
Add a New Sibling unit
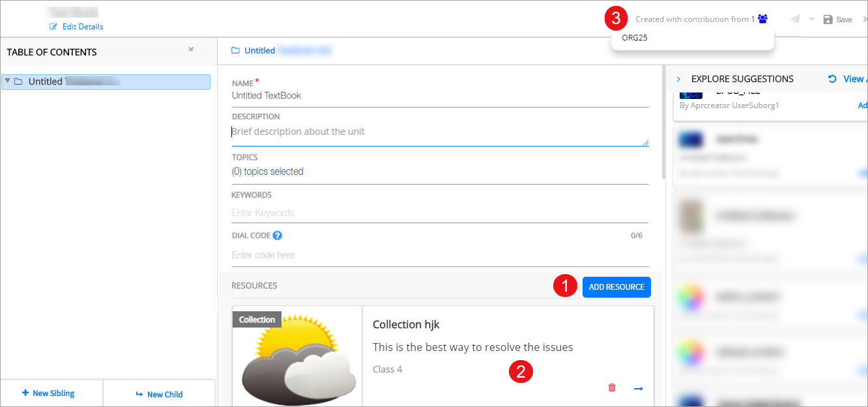[48, 393]
